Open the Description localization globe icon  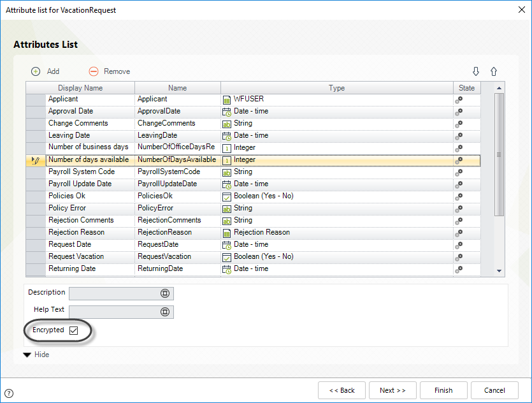point(165,293)
